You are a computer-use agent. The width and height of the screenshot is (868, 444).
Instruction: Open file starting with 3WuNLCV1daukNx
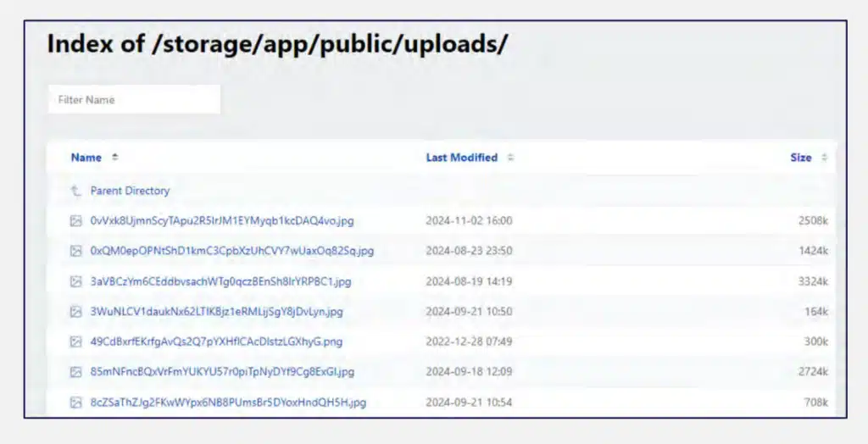[216, 312]
